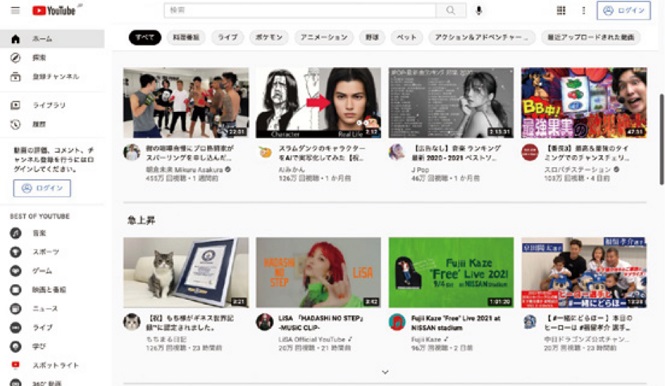Viewport: 665px width, 386px height.
Task: Click the ログイン button in the header
Action: tap(624, 11)
